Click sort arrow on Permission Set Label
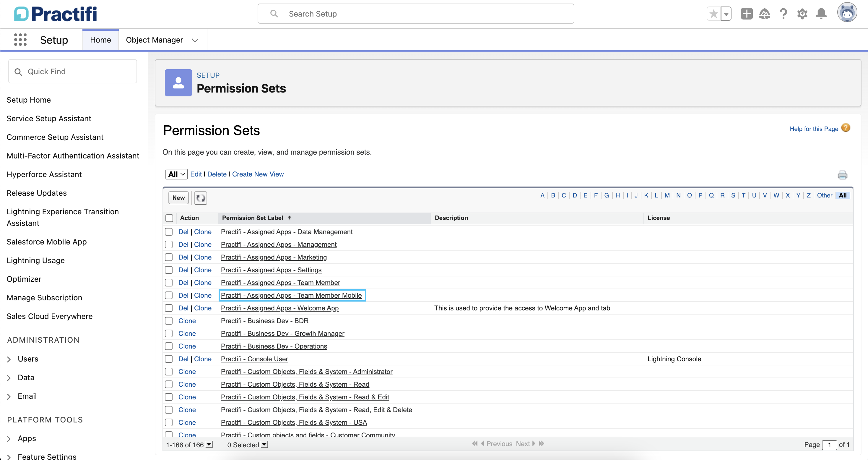 tap(290, 218)
